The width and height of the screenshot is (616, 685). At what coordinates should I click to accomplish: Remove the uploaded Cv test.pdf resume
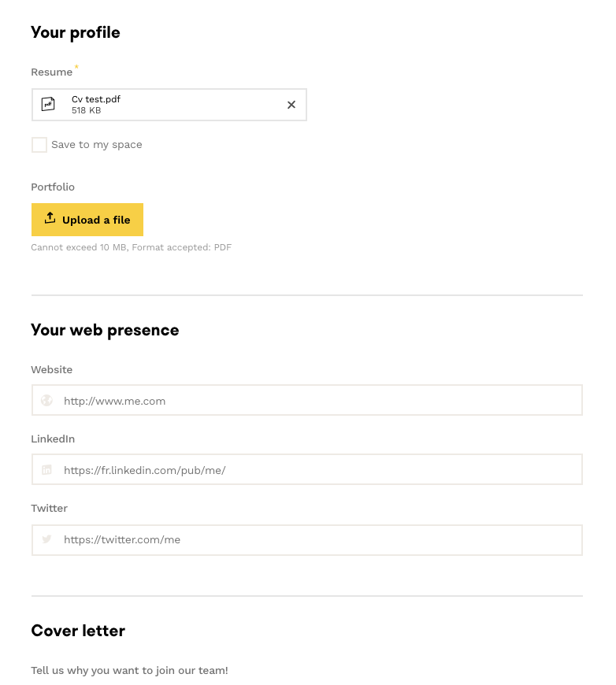coord(291,105)
